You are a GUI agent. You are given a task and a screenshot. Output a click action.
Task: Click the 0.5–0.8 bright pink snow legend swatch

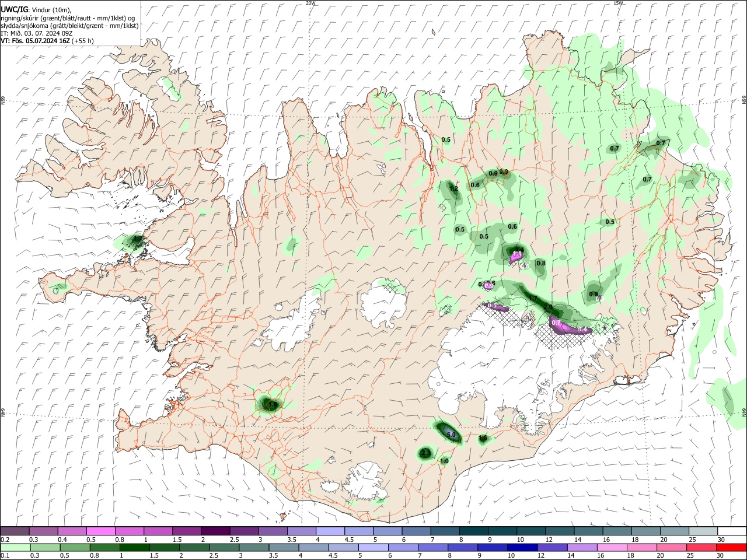click(100, 531)
